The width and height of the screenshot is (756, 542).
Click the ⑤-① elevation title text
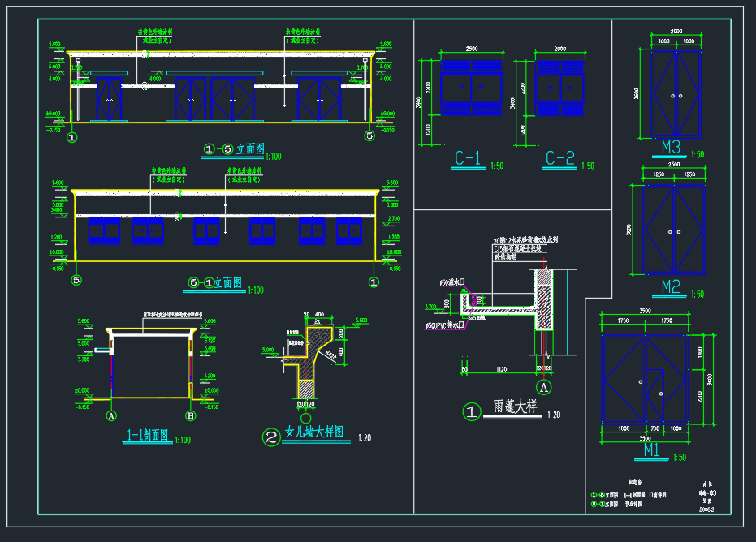click(x=215, y=283)
